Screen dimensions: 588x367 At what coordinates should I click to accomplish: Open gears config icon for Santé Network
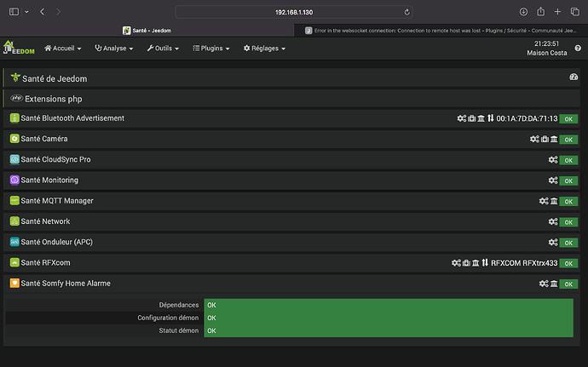[x=553, y=221]
